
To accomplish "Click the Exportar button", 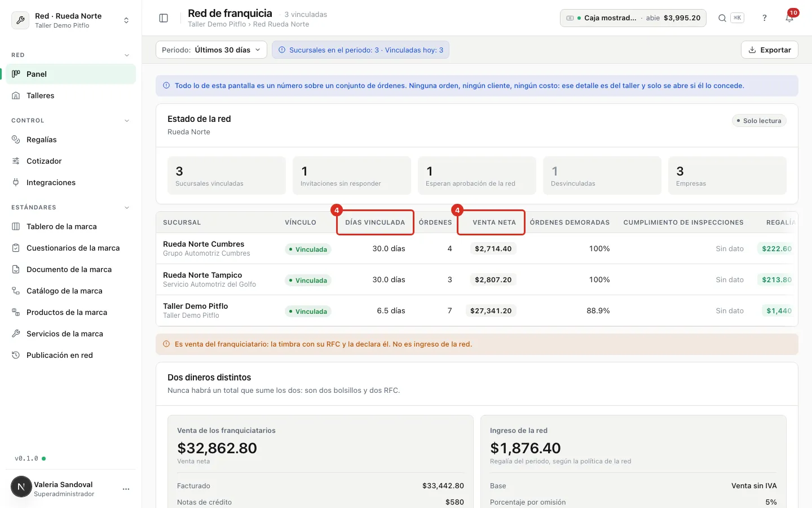I will click(x=770, y=50).
